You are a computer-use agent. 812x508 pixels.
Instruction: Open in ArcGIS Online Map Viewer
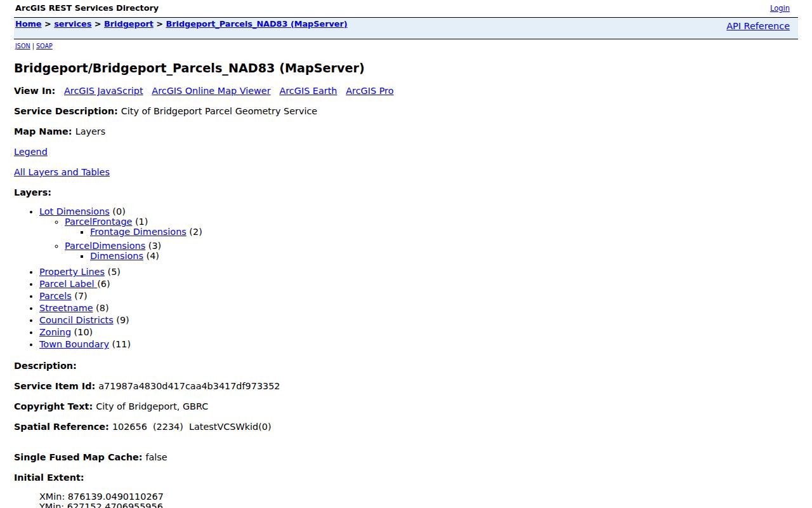point(211,91)
